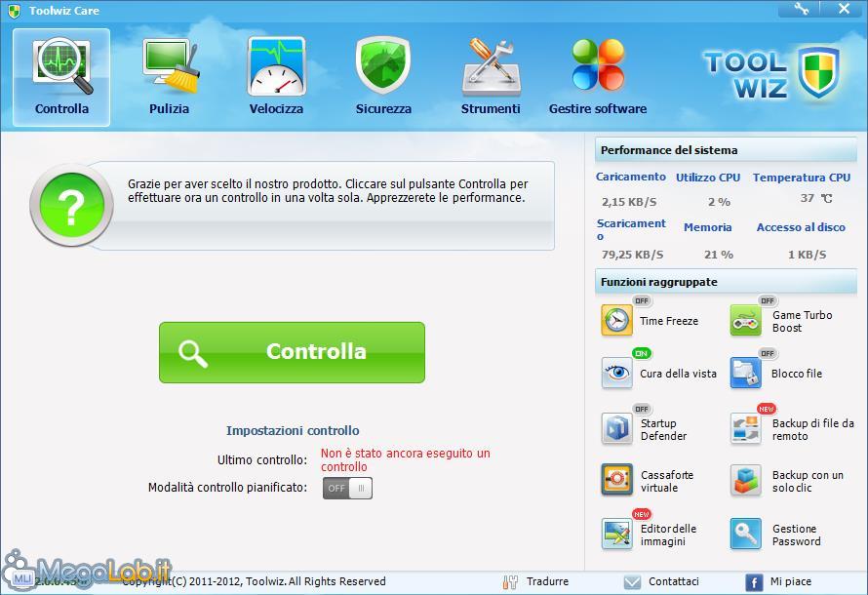Viewport: 868px width, 595px height.
Task: Click the 'Grazie per aver scelto' welcome message
Action: pyautogui.click(x=328, y=191)
